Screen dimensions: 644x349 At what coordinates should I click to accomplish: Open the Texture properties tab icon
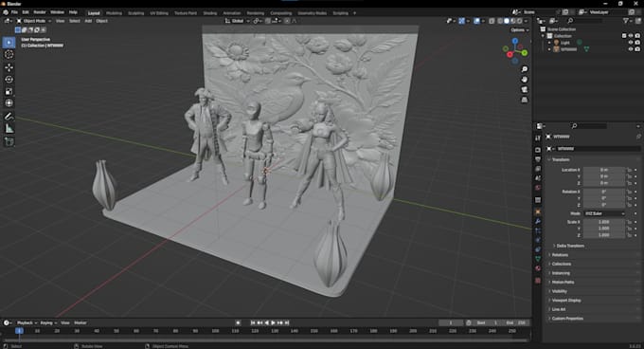(538, 281)
